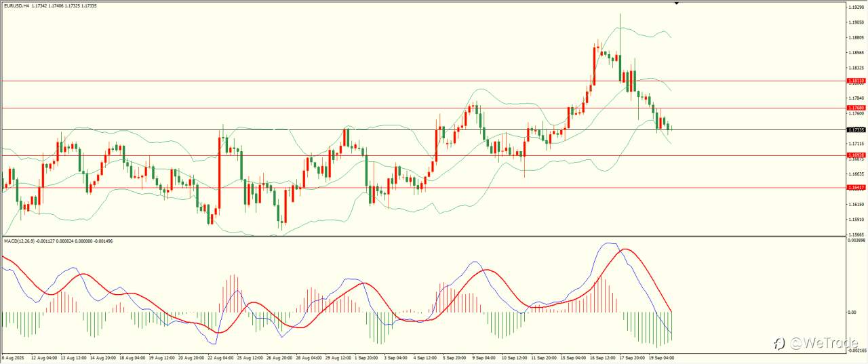
Task: Click the 25 Aug 12:00 time label
Action: point(251,357)
